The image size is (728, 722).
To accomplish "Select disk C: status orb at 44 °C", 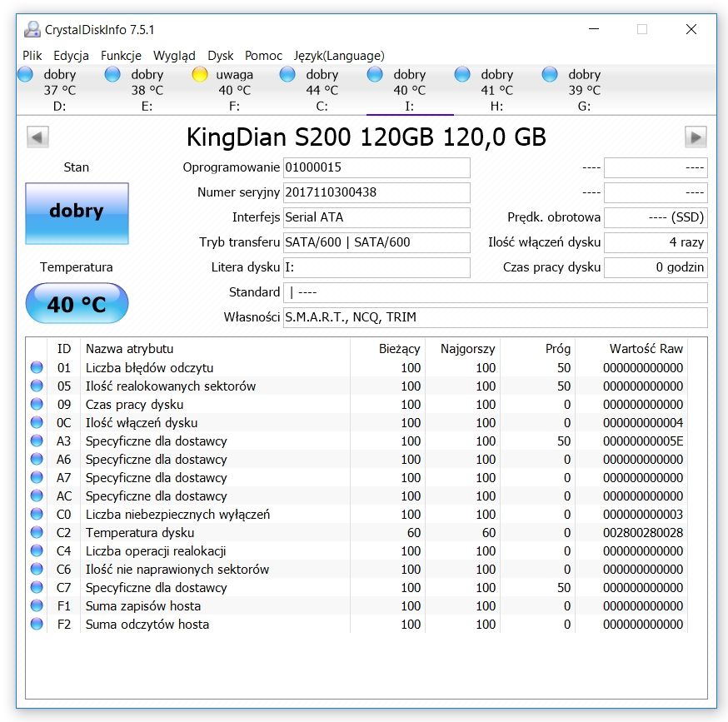I will click(x=287, y=74).
